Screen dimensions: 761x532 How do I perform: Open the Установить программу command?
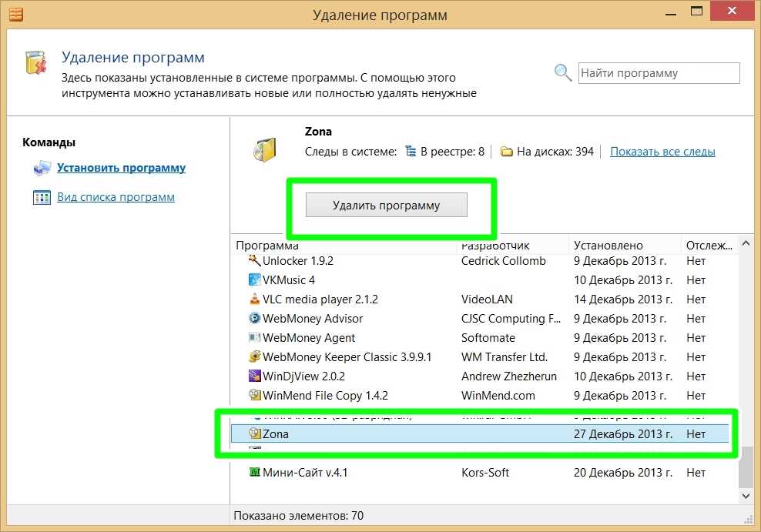point(121,168)
